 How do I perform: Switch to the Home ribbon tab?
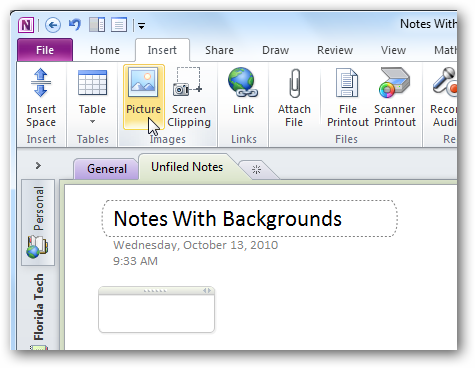(x=105, y=50)
